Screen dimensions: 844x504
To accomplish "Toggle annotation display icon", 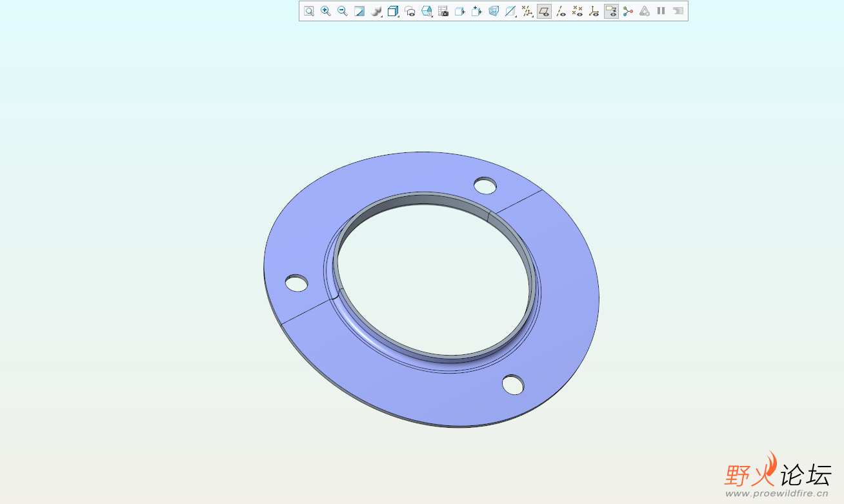I will click(x=611, y=11).
